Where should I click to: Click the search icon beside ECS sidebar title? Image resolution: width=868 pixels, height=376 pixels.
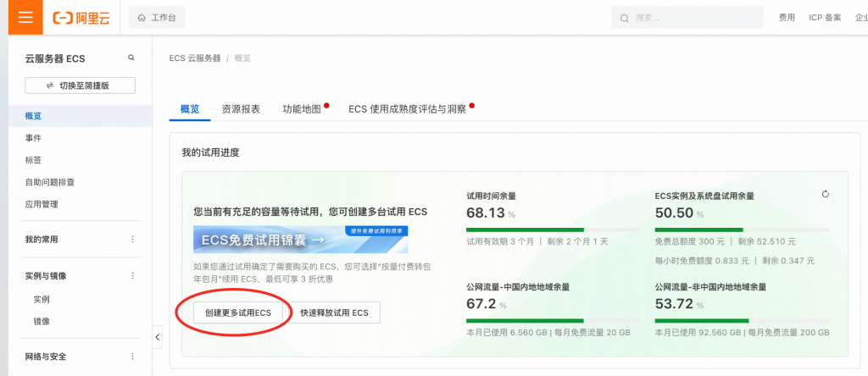point(131,58)
